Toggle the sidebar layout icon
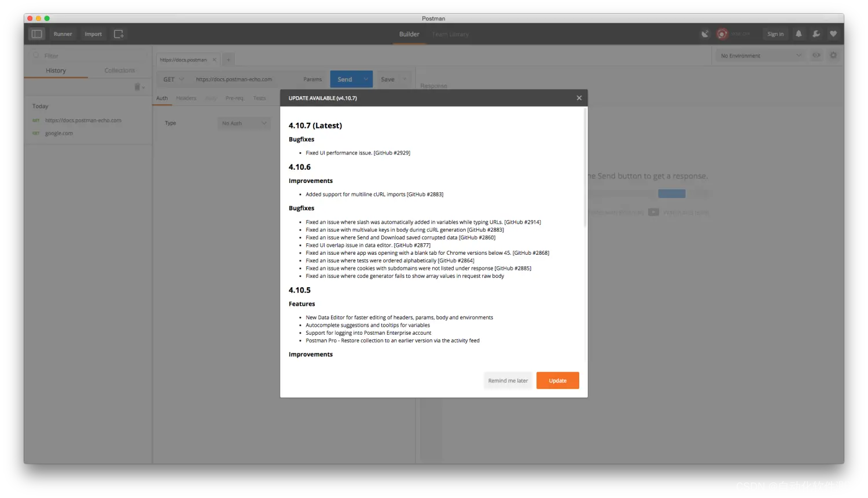The width and height of the screenshot is (868, 498). coord(37,34)
